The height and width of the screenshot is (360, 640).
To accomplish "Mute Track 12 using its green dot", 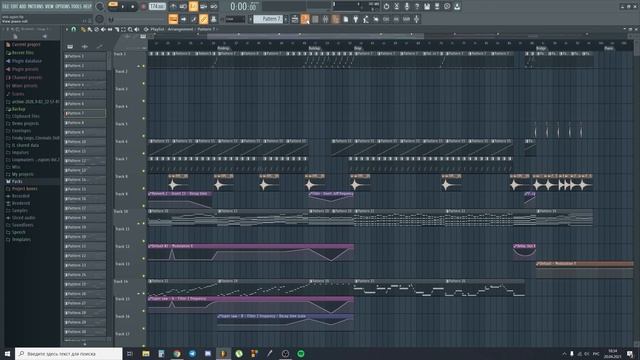I will (143, 259).
